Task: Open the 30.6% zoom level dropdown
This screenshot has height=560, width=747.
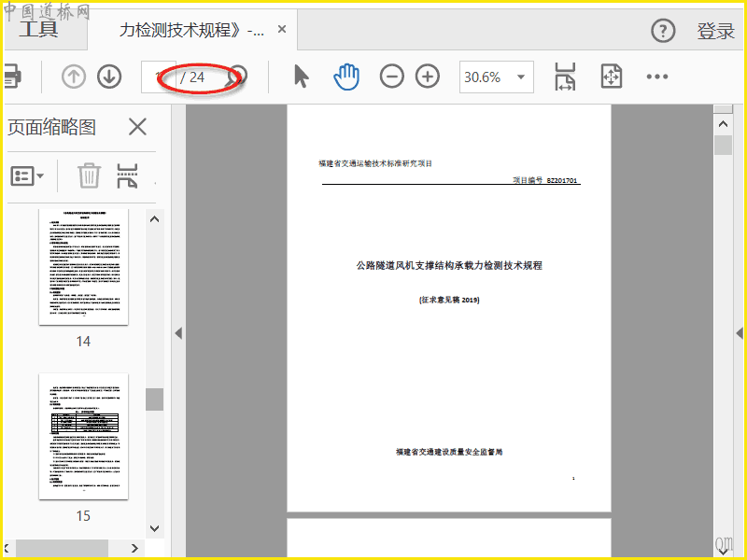Action: coord(497,77)
